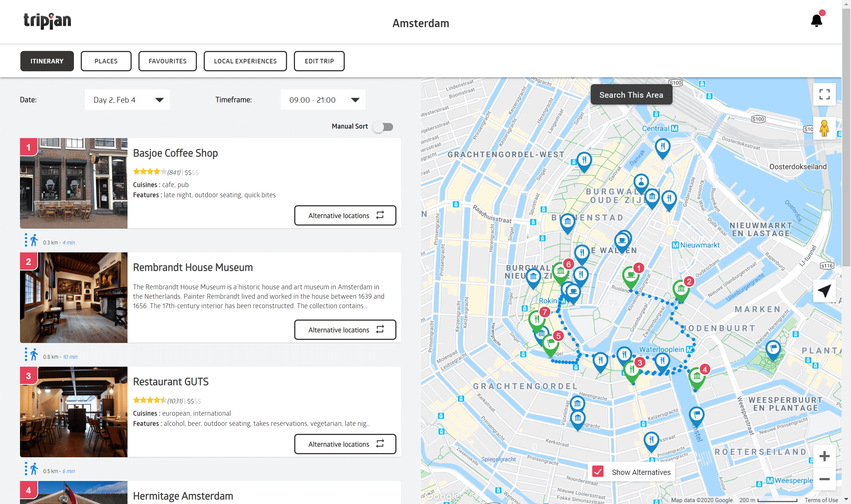Image resolution: width=851 pixels, height=504 pixels.
Task: Click the '10 min' walking time
Action: coord(70,357)
